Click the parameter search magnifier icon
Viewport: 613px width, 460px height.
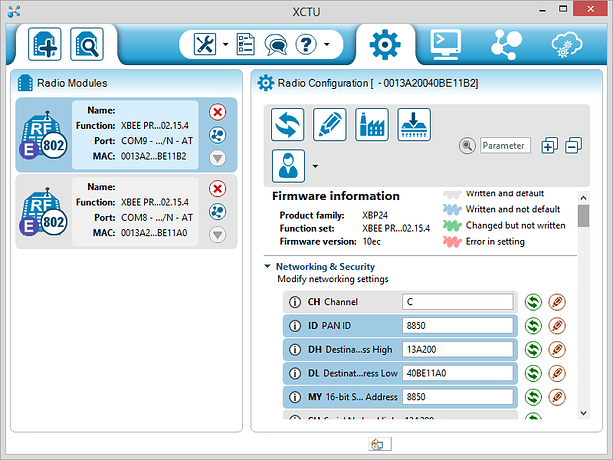pos(467,146)
